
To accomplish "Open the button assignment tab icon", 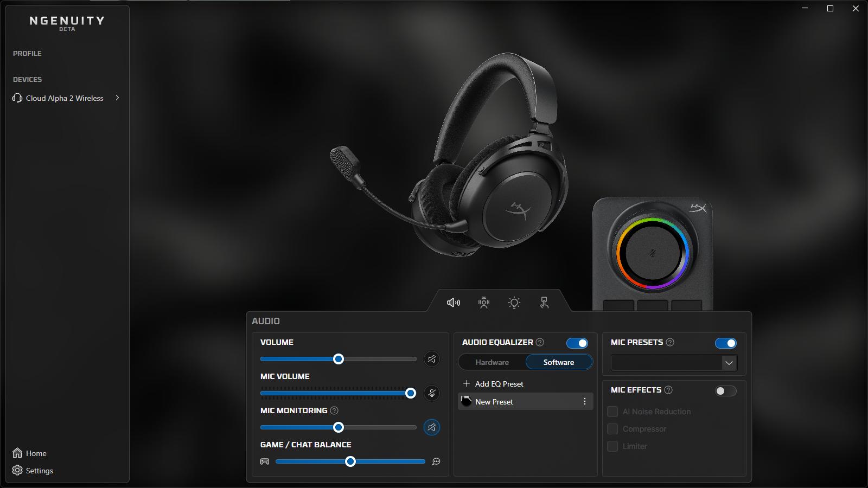I will 544,303.
